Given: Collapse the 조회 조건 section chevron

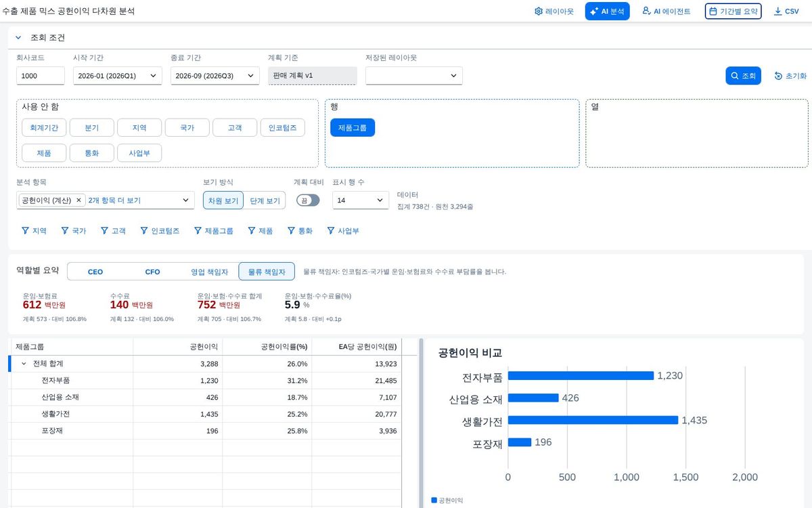Looking at the screenshot, I should pos(18,38).
